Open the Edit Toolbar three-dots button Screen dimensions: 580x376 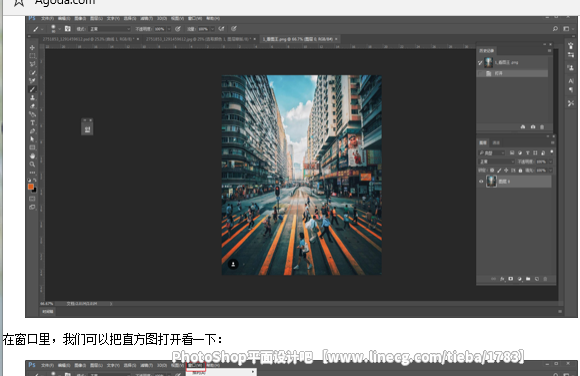coord(32,172)
